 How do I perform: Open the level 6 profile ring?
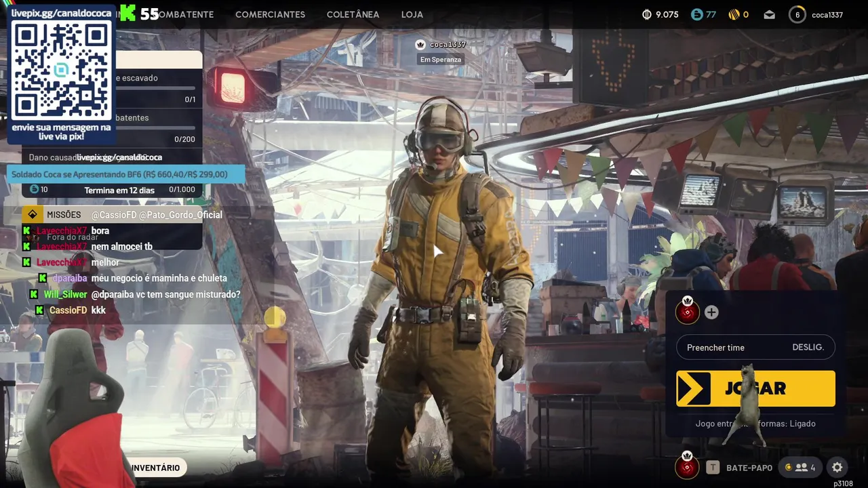(x=797, y=14)
